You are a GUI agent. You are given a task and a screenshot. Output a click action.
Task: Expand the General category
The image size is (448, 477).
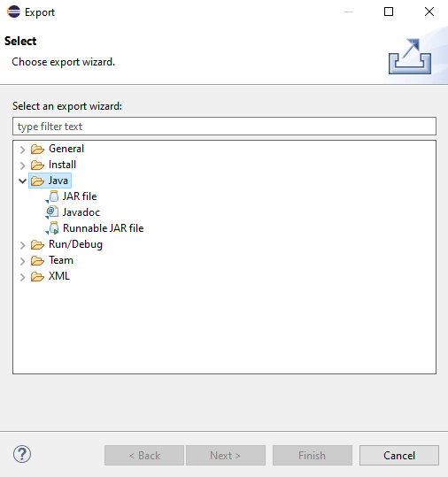(22, 150)
